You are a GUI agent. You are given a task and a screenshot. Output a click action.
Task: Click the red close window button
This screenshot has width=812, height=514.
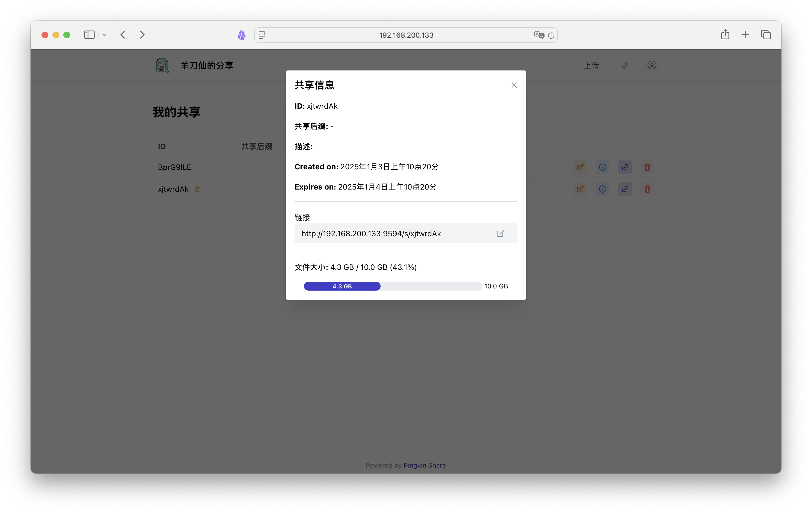click(45, 35)
